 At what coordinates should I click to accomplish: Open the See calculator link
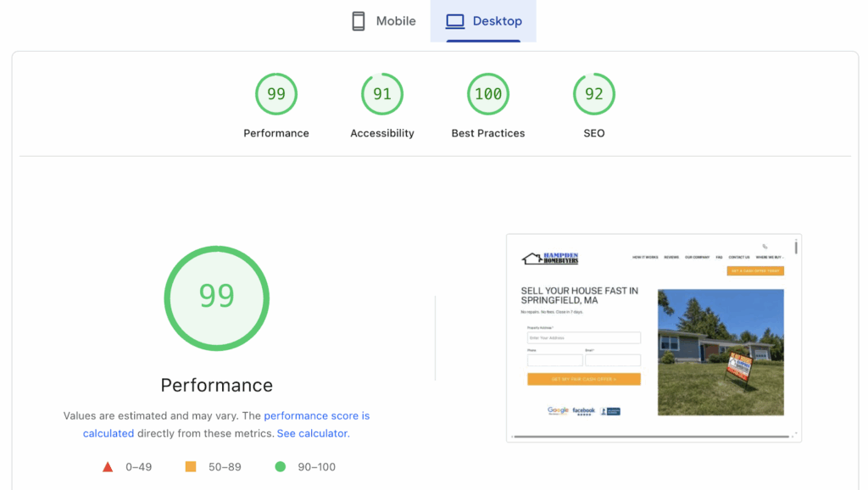coord(312,432)
